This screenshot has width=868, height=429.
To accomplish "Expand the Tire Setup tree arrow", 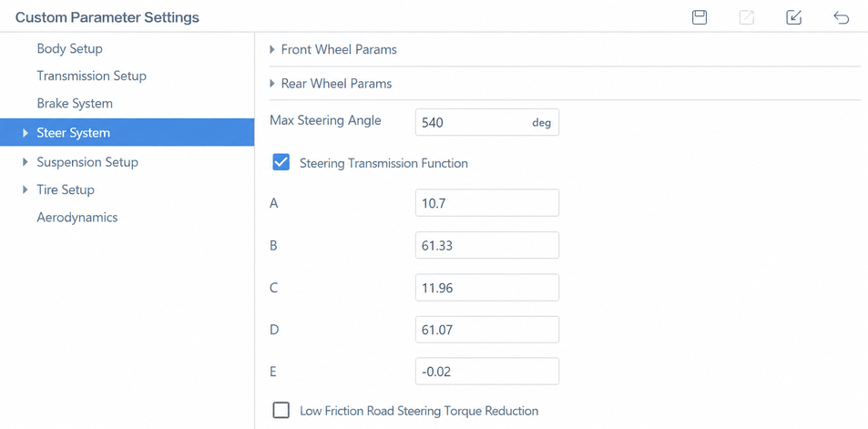I will click(x=25, y=189).
